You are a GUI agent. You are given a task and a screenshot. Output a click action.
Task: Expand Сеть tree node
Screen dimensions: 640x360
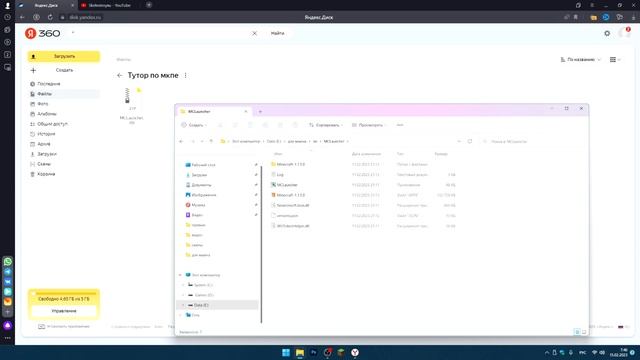click(180, 315)
